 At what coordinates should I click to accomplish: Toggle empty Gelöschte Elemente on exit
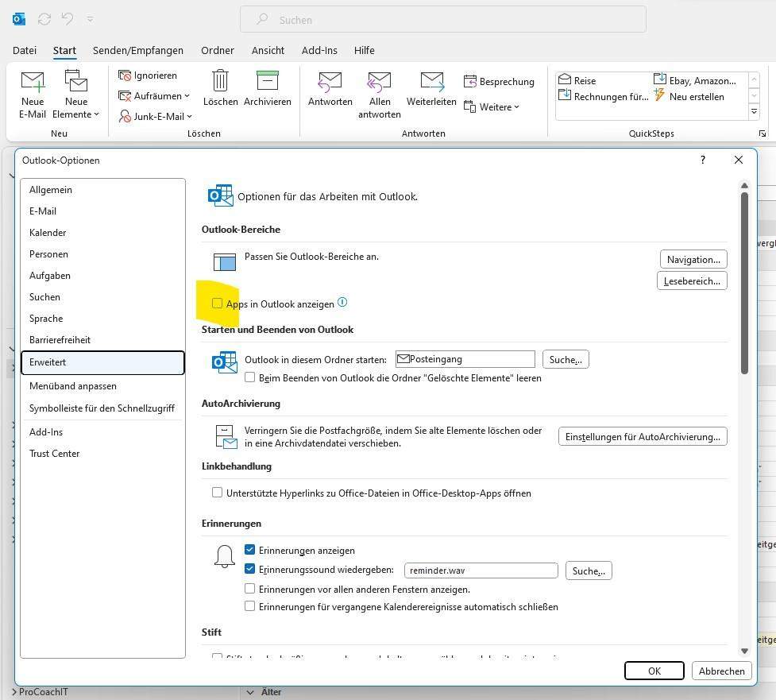250,377
